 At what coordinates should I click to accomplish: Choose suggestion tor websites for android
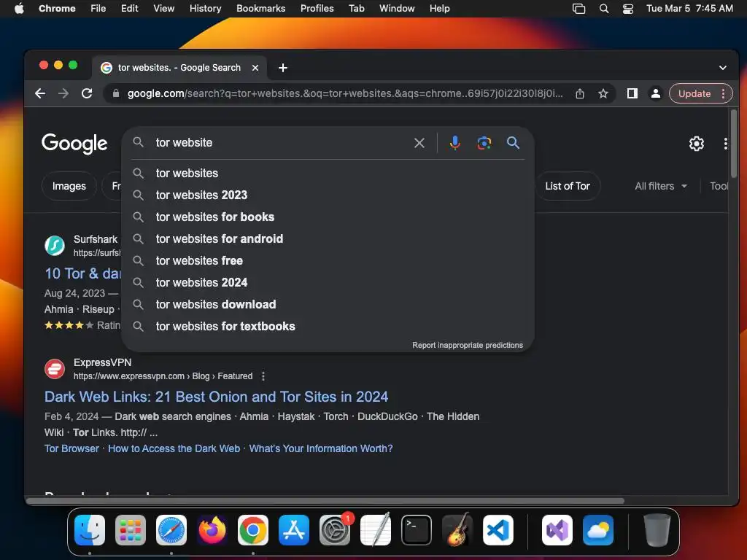328,238
